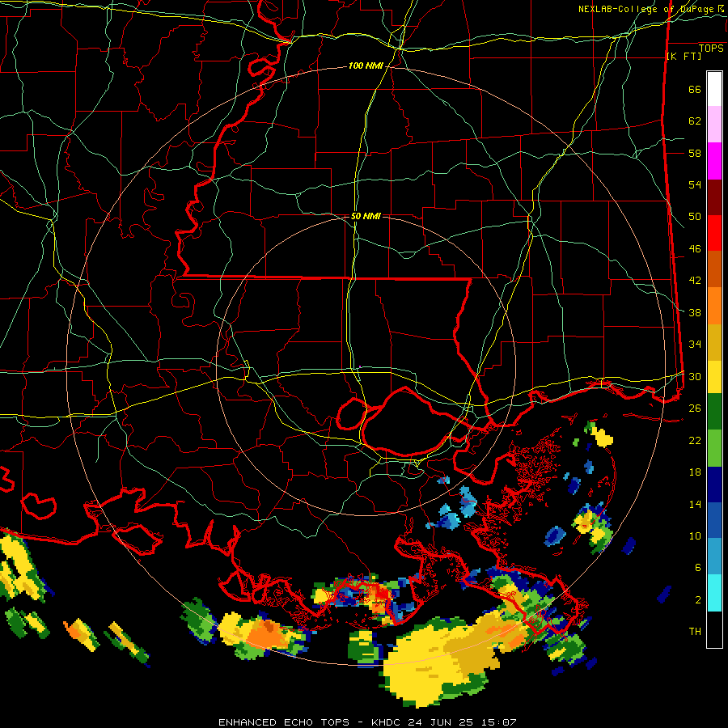
Task: Click the "66" legend value
Action: (695, 89)
